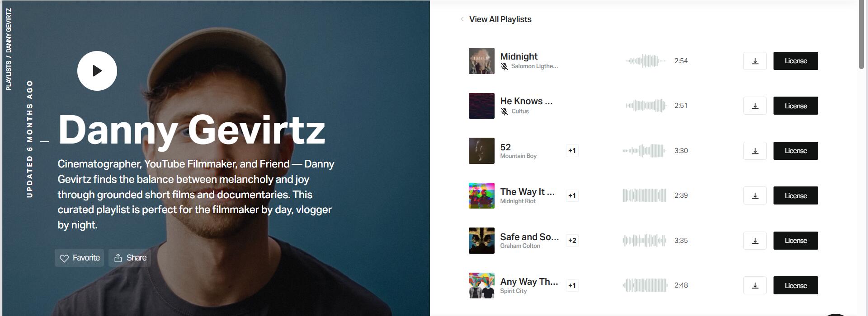Download Any Way Th... by Spirit City
Screen dimensions: 868x316
pos(755,285)
